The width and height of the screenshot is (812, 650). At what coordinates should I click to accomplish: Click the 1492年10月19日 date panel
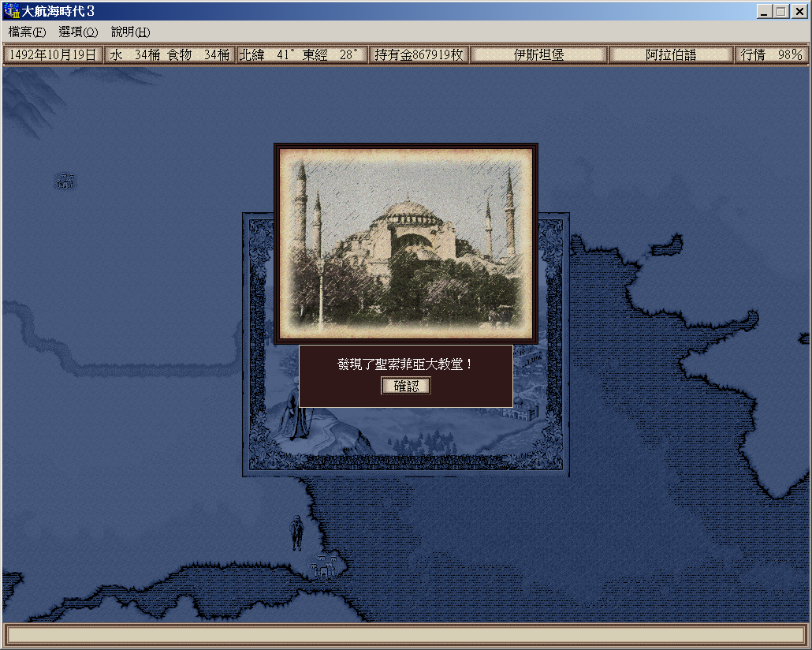(x=53, y=54)
